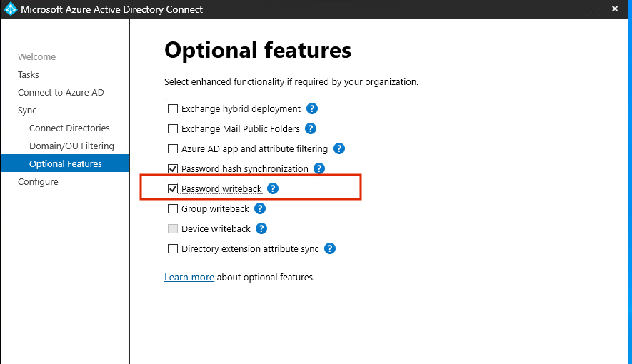Disable Password hash synchronization checkbox

pyautogui.click(x=173, y=169)
